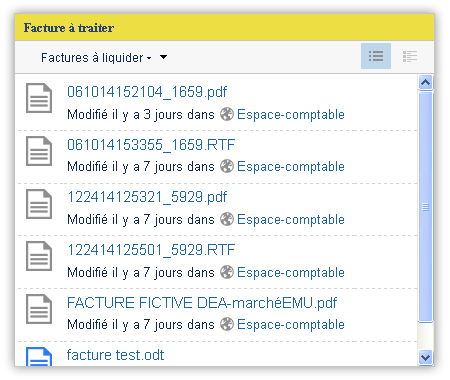
Task: Open 061014153355_1659.RTF document link
Action: click(151, 145)
